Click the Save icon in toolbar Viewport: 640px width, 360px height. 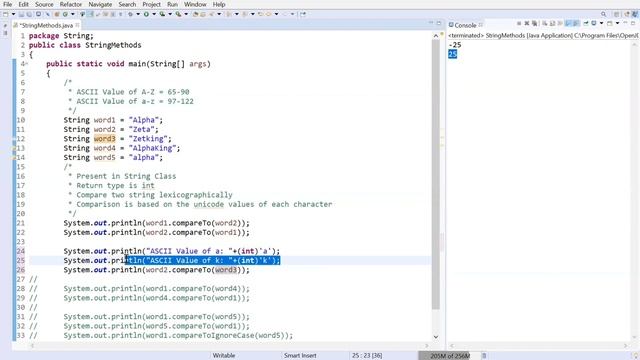click(21, 14)
